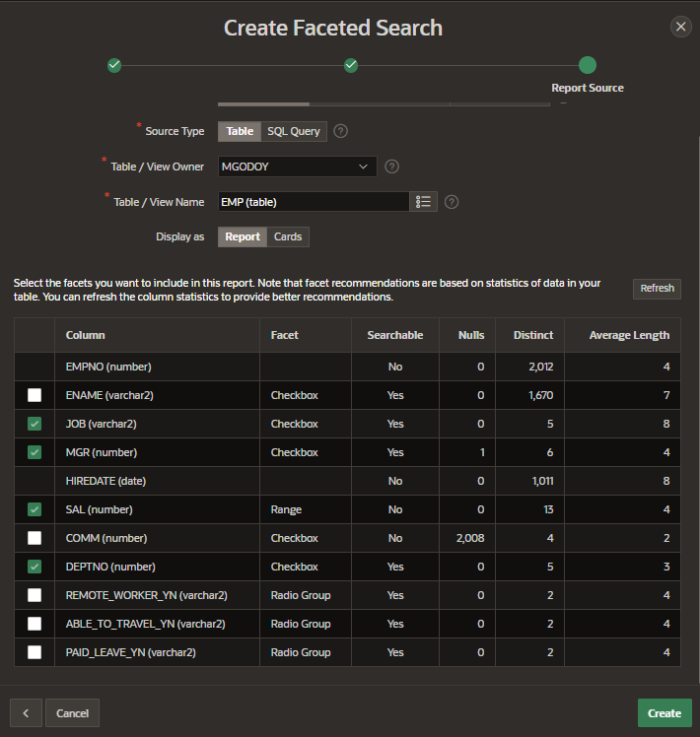Check the COMM column checkbox

click(35, 538)
